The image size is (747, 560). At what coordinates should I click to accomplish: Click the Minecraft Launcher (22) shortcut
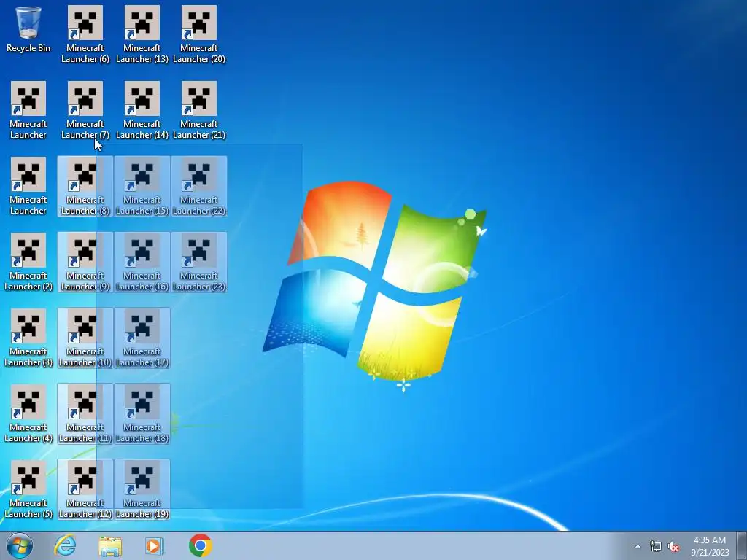pos(199,186)
